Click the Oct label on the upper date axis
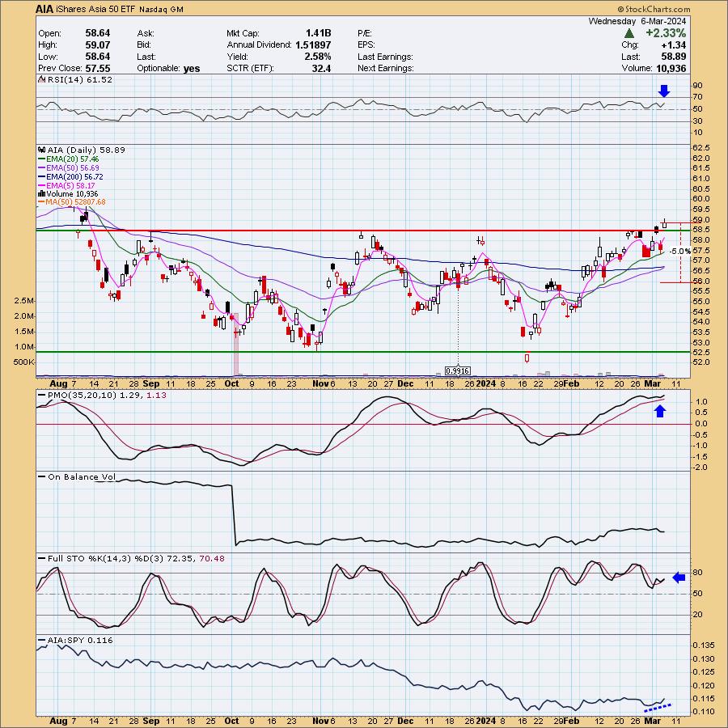The image size is (728, 728). pos(231,384)
